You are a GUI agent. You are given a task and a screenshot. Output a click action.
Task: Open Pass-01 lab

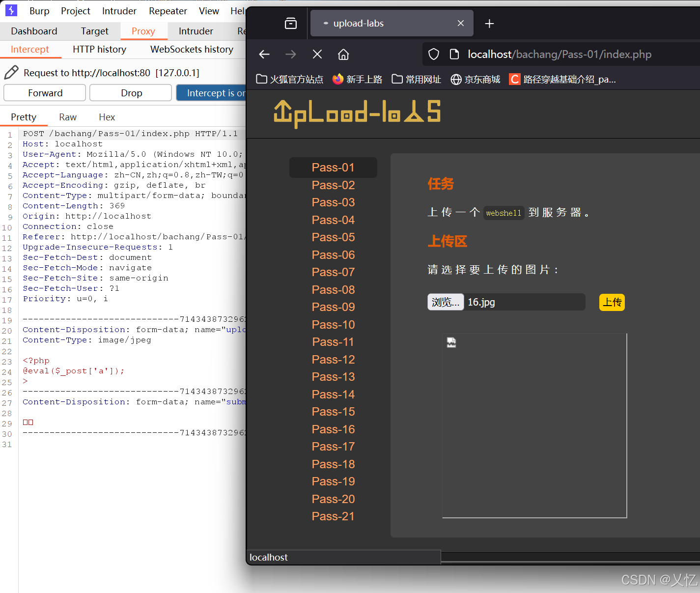(333, 168)
